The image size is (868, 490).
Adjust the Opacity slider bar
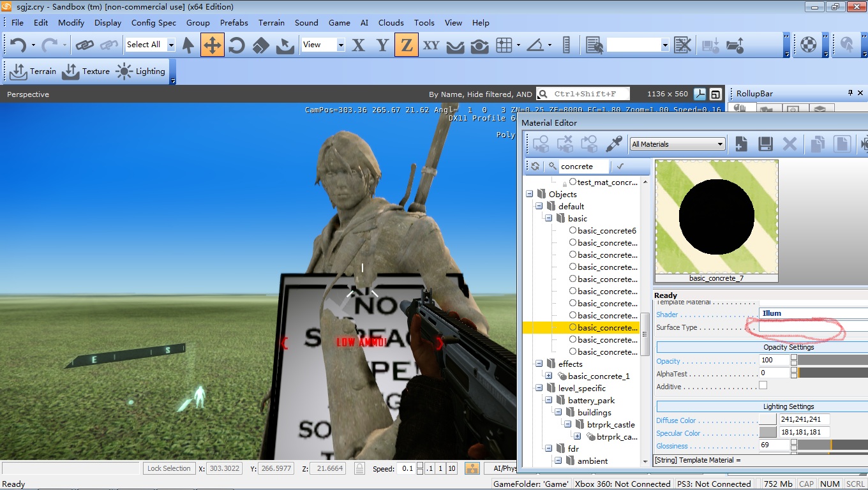[x=833, y=360]
